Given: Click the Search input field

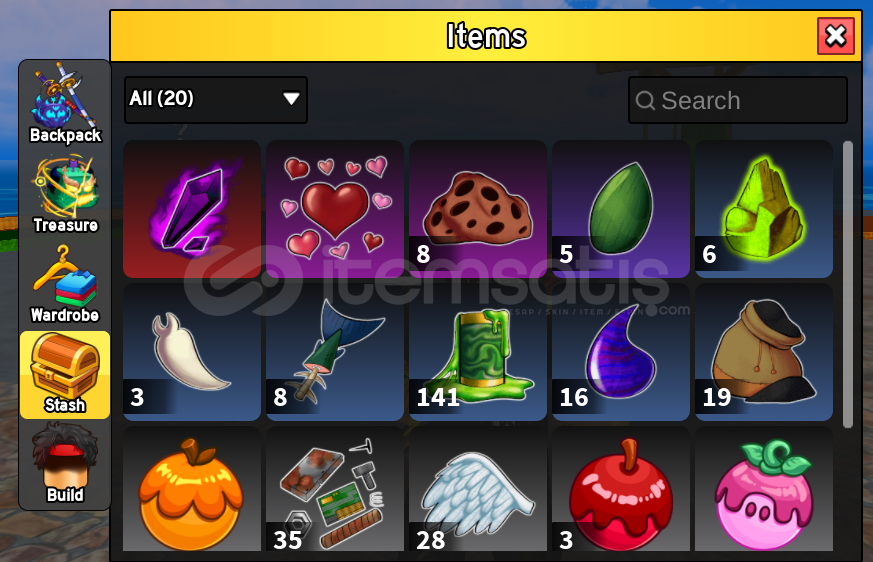Looking at the screenshot, I should [738, 100].
